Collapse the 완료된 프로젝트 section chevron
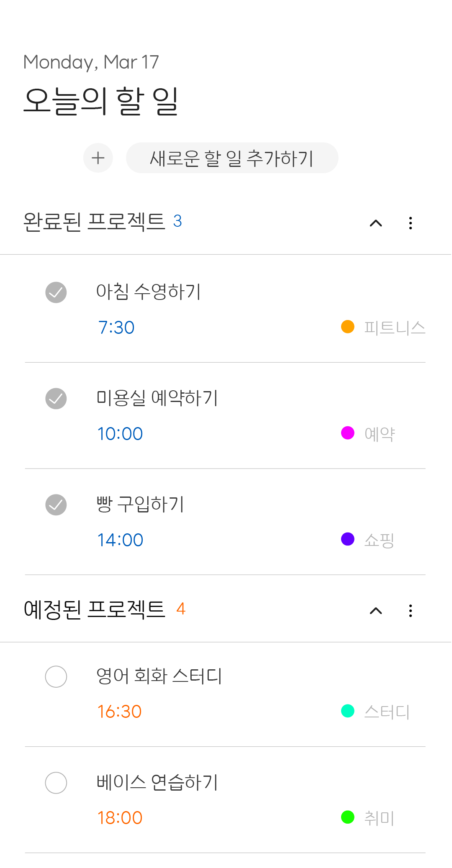This screenshot has width=452, height=868. 376,223
